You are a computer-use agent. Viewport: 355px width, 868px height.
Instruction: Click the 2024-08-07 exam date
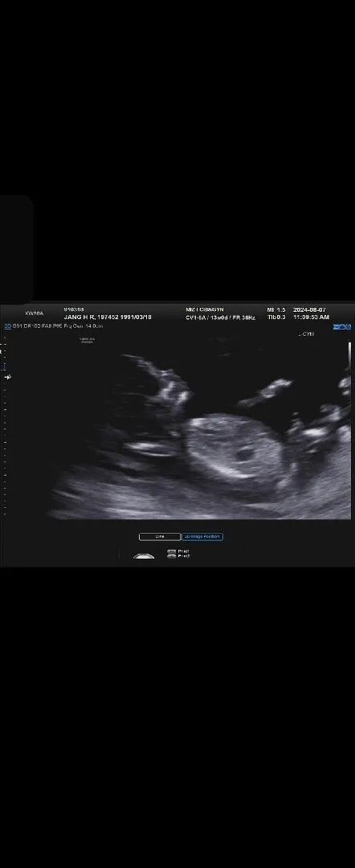pyautogui.click(x=310, y=309)
